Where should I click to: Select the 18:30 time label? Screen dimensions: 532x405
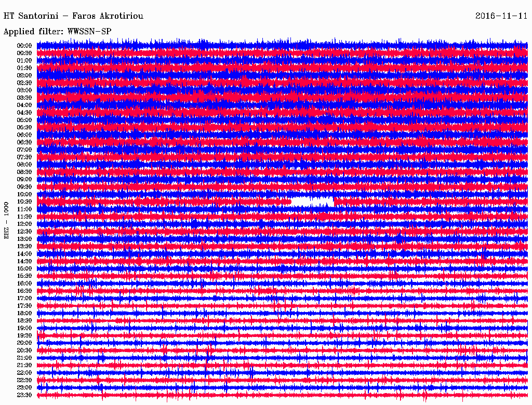click(x=24, y=320)
